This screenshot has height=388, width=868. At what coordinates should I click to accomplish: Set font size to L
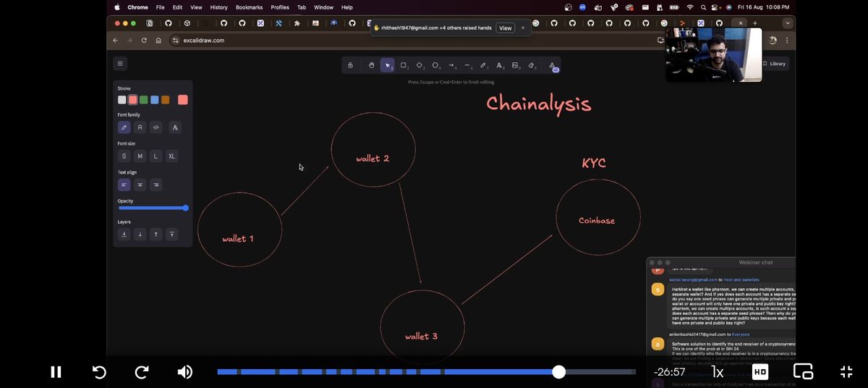coord(156,156)
